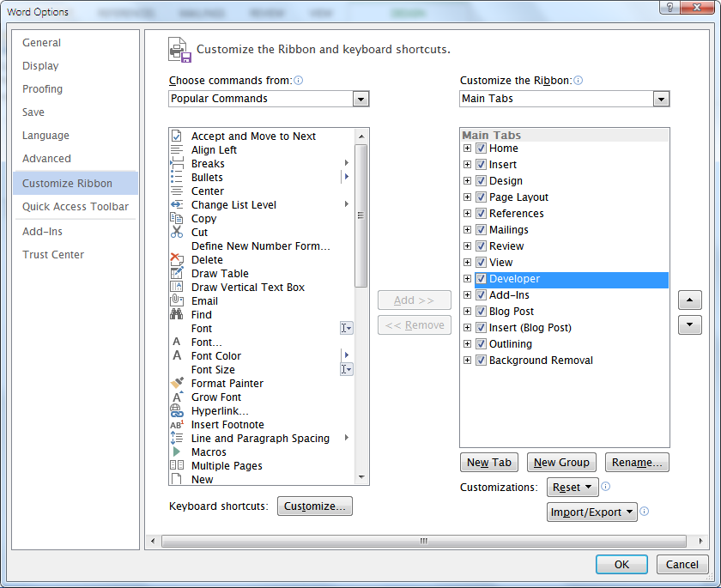The image size is (721, 588).
Task: Click the Grow Font icon
Action: [177, 397]
